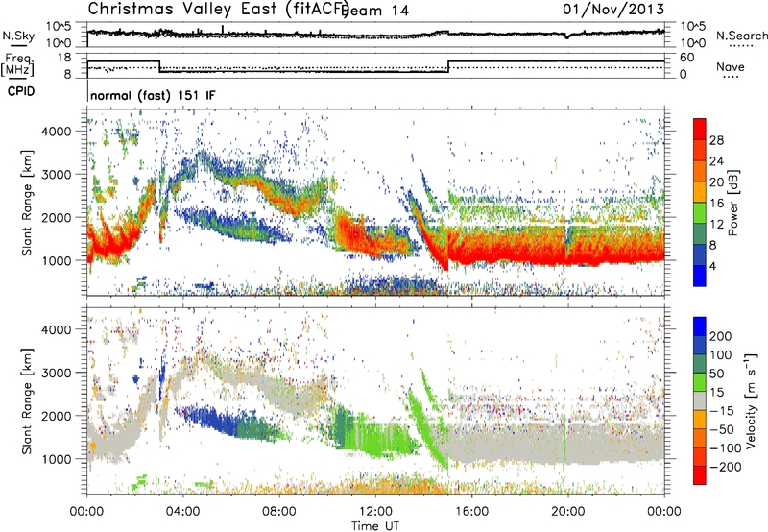Click the '-200' value on velocity colorbar
Viewport: 768px width, 532px height.
click(x=726, y=467)
